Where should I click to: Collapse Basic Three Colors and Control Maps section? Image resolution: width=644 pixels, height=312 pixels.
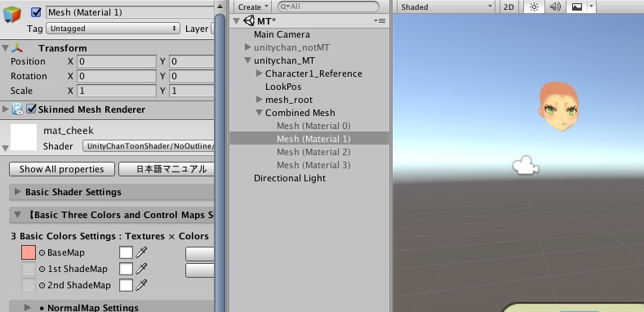17,215
